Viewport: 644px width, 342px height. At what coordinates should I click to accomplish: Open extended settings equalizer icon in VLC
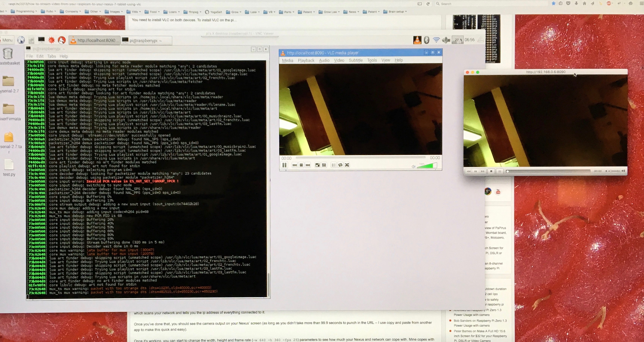(x=324, y=165)
